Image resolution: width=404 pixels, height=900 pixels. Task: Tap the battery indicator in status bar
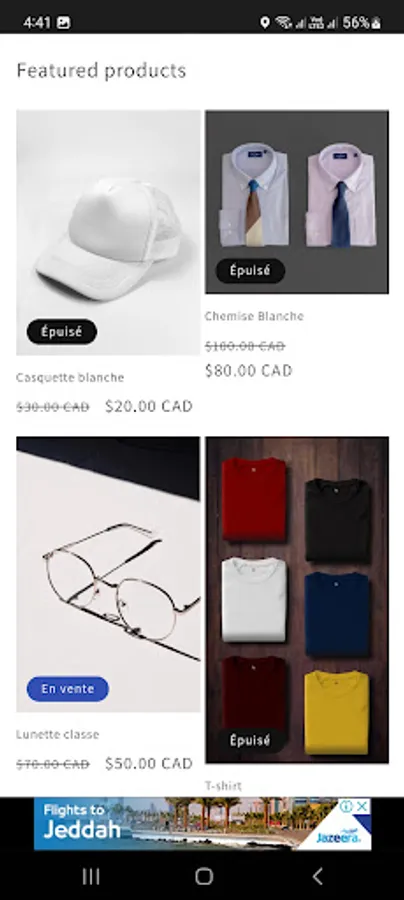click(x=362, y=22)
